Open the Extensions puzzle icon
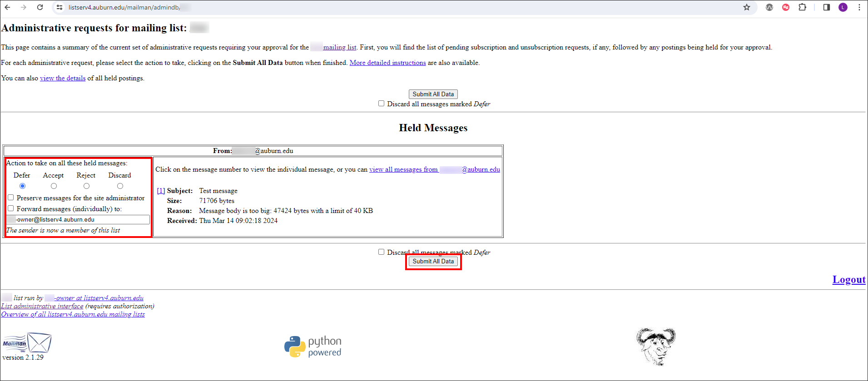 pos(803,7)
